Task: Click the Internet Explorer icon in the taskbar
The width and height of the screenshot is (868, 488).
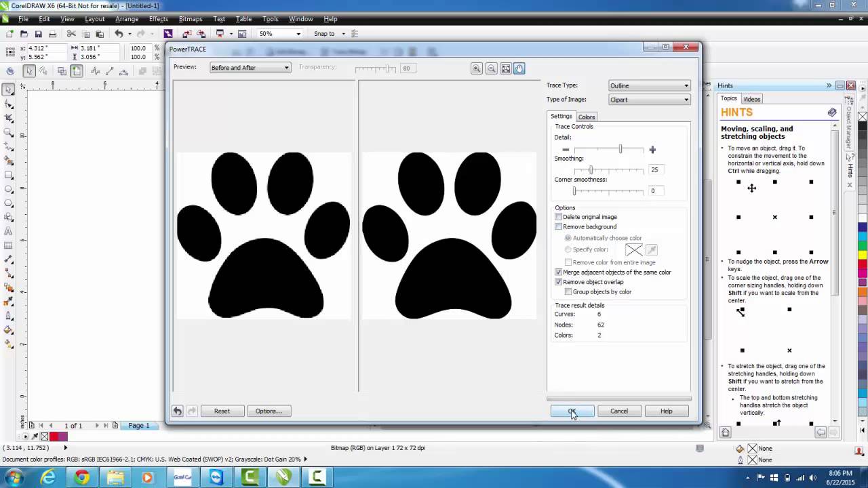Action: tap(48, 478)
